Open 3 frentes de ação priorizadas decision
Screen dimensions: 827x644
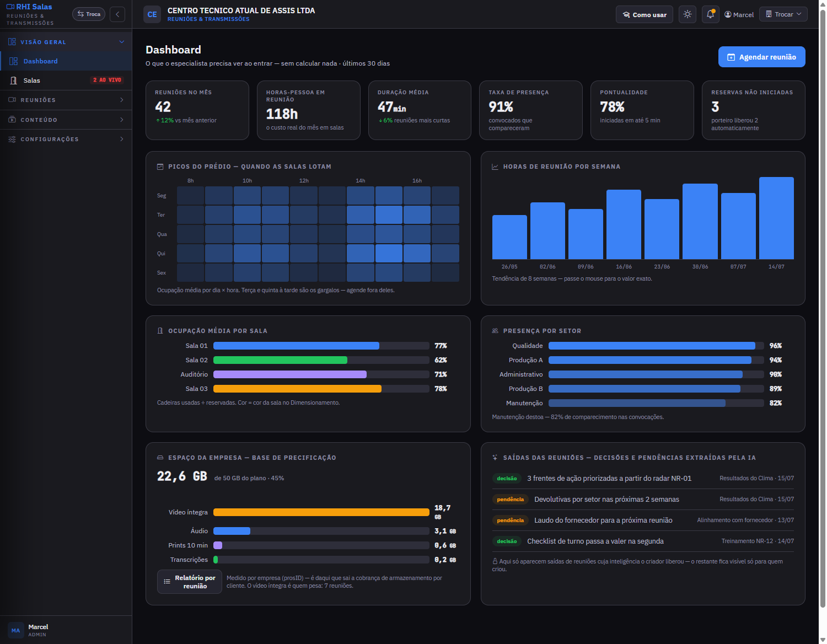click(643, 479)
